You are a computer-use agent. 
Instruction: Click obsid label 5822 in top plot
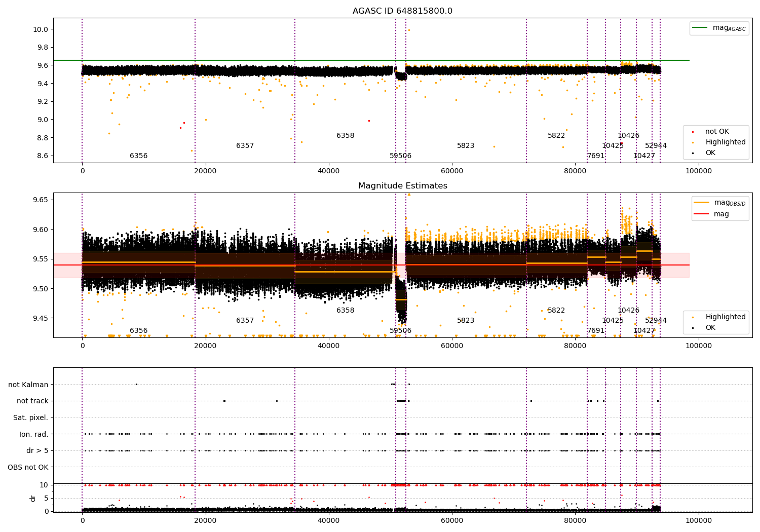556,136
